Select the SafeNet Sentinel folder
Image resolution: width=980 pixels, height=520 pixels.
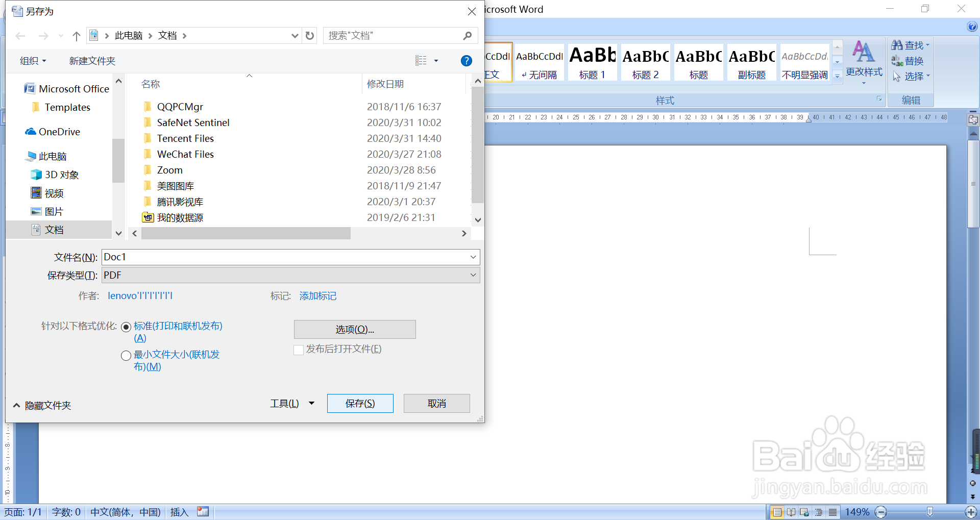click(187, 122)
